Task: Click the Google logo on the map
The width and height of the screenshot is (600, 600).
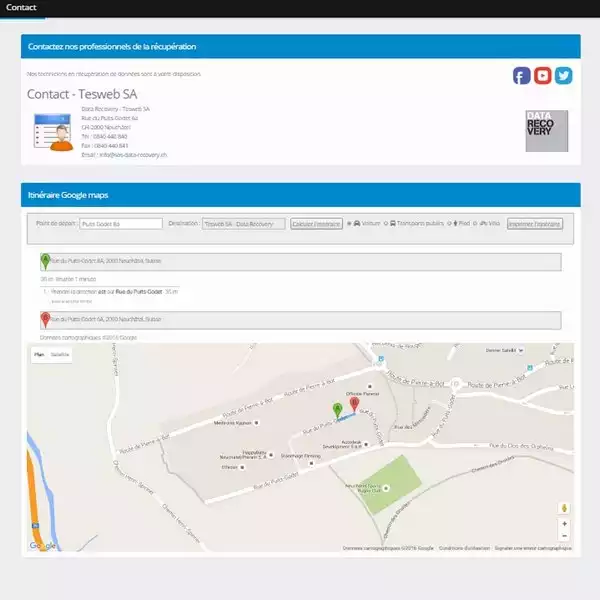Action: coord(42,546)
